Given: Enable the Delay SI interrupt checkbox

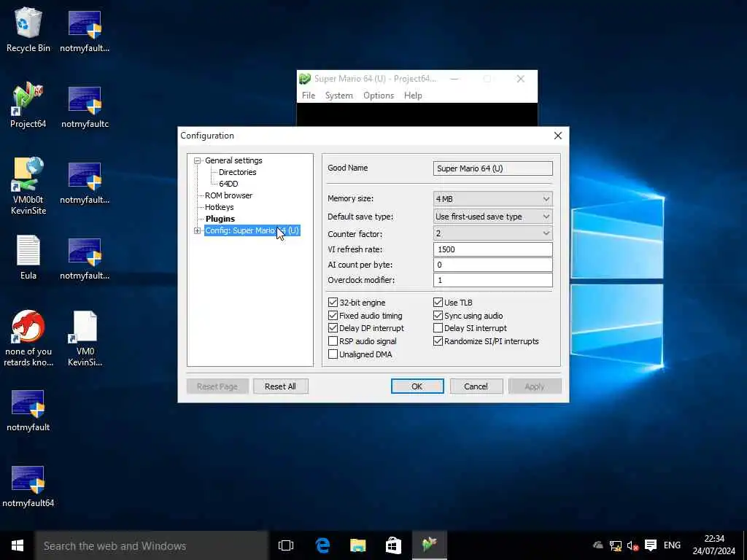Looking at the screenshot, I should 438,328.
